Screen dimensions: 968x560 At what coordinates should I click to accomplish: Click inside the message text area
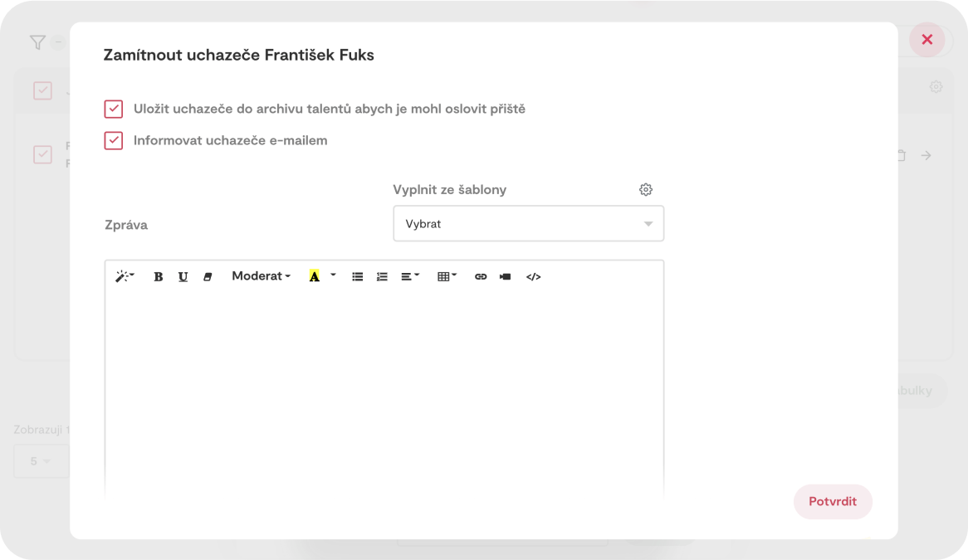click(384, 390)
